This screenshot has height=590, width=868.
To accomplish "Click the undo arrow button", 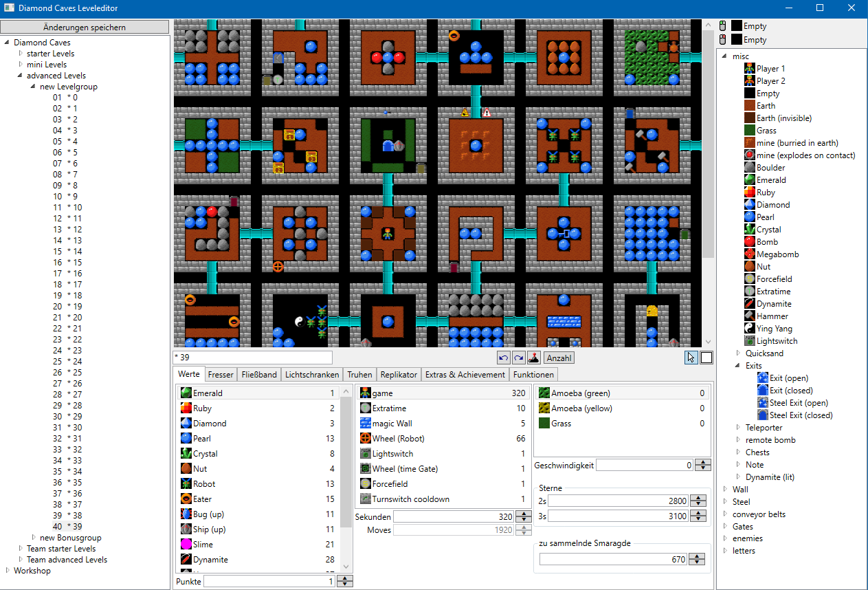I will 504,358.
